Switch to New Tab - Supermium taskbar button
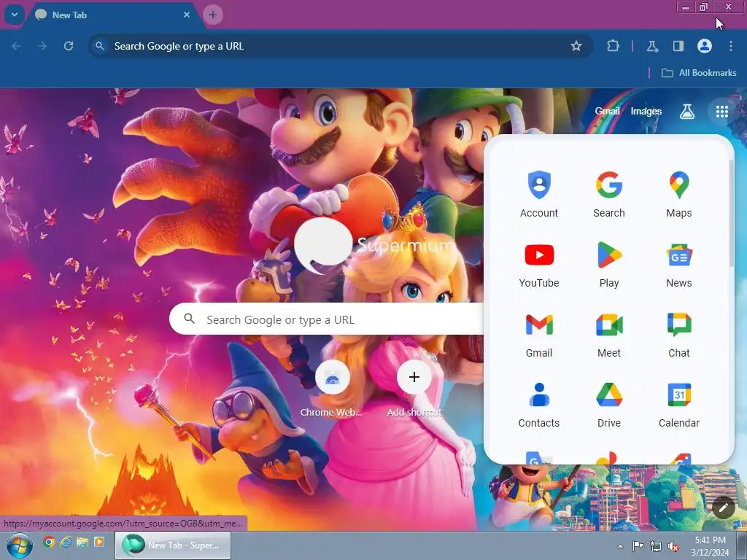This screenshot has height=560, width=747. tap(173, 545)
